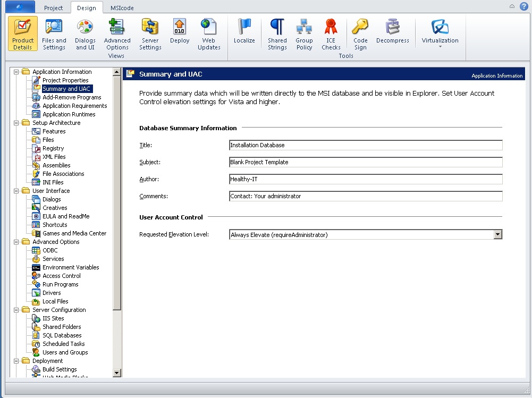The height and width of the screenshot is (398, 532).
Task: Collapse the Advanced Options tree node
Action: point(16,242)
